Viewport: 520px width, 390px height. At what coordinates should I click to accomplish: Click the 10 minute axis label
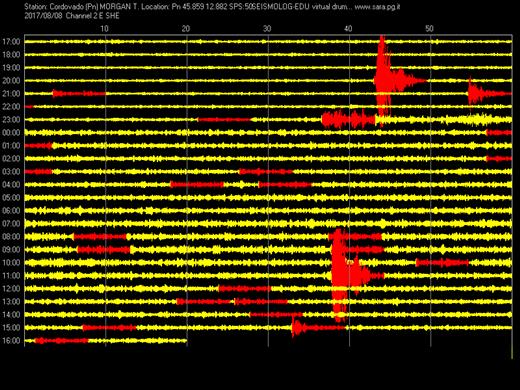pyautogui.click(x=104, y=29)
